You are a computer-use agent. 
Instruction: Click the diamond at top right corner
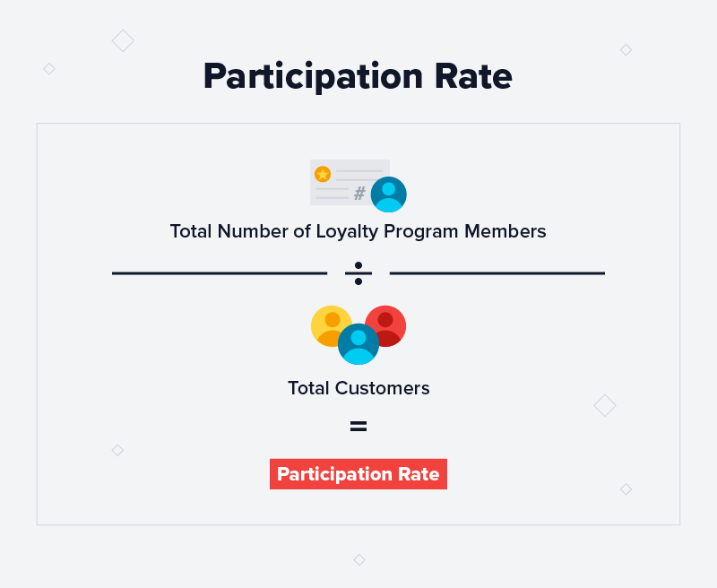point(626,50)
